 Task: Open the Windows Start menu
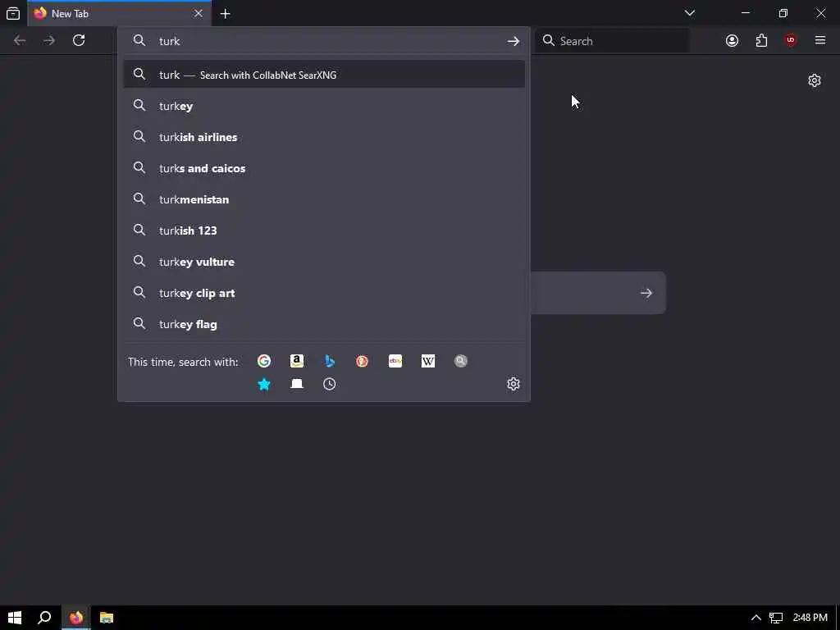coord(15,618)
